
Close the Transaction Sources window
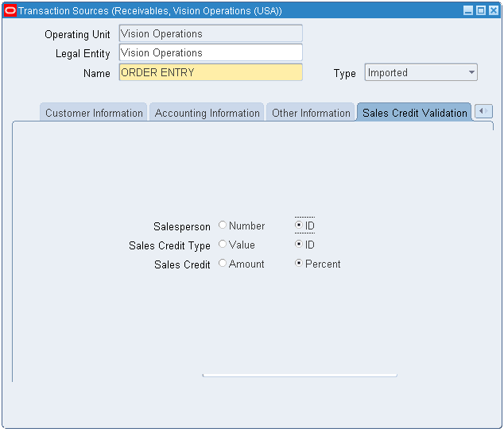(493, 11)
